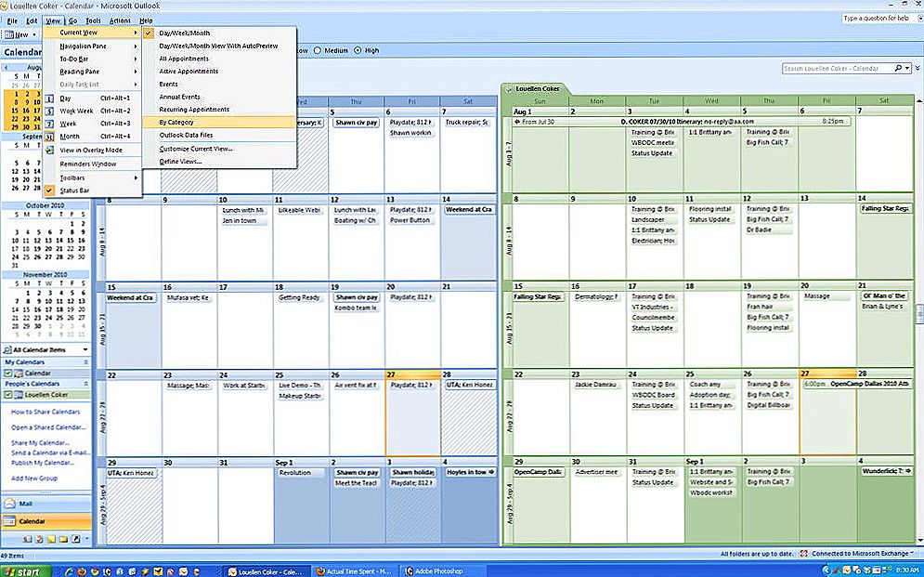Open the Power Button appointment on Aug 13
924x577 pixels.
pos(410,220)
